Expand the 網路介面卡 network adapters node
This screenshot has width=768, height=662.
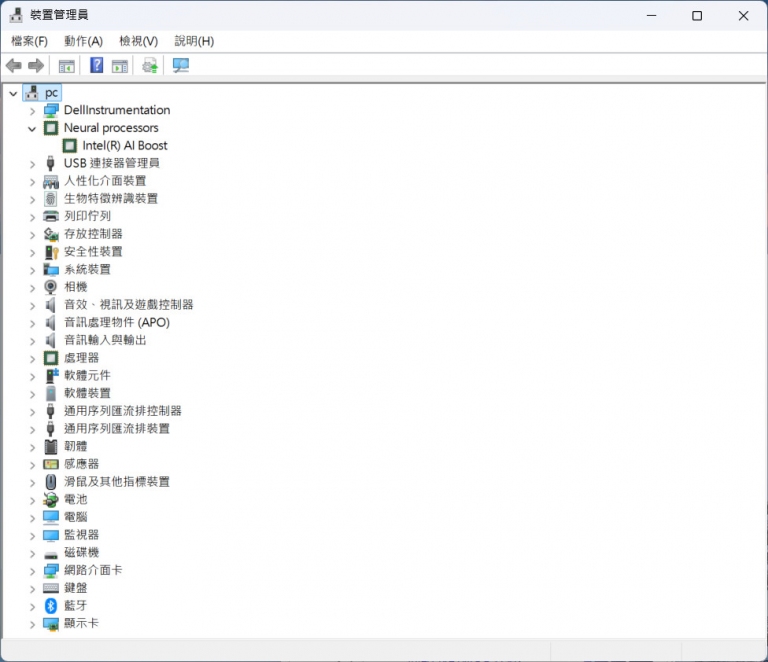click(32, 570)
